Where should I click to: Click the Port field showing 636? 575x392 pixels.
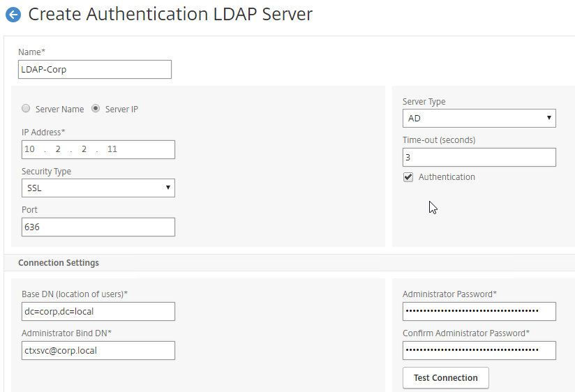pos(98,227)
